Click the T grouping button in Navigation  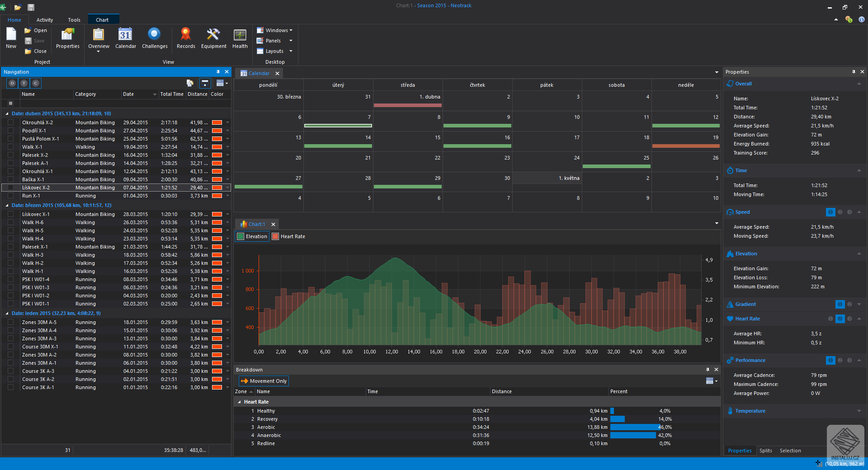coord(24,83)
